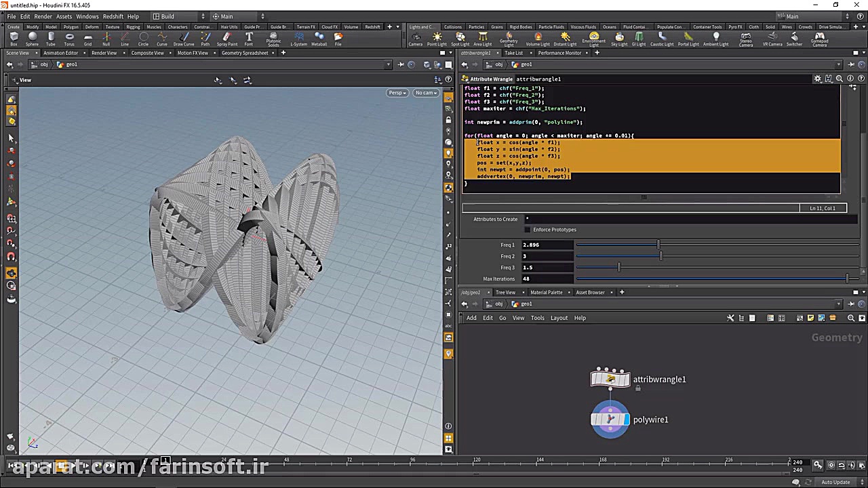This screenshot has height=488, width=868.
Task: Click the Freq 3 slider handle
Action: 618,268
